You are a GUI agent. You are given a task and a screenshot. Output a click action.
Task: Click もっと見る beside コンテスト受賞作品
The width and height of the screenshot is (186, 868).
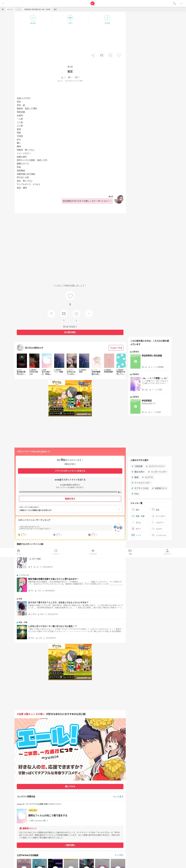[118, 797]
